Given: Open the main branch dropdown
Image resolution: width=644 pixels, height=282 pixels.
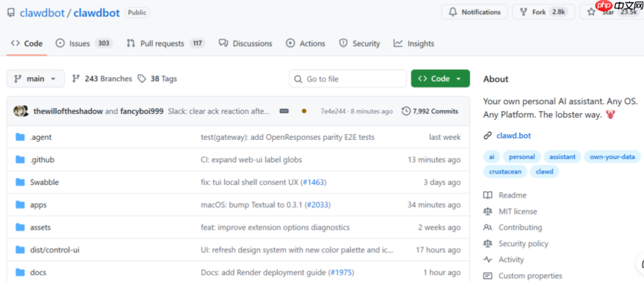Looking at the screenshot, I should coord(36,79).
